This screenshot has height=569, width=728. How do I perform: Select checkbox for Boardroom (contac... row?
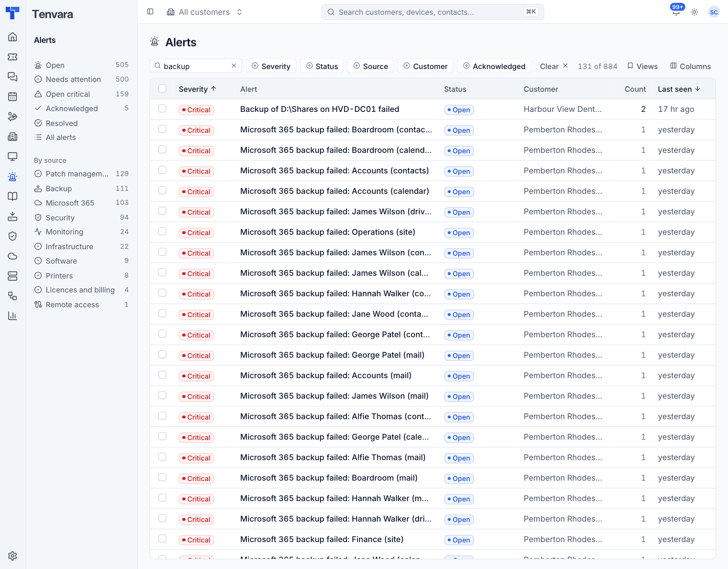click(x=162, y=129)
